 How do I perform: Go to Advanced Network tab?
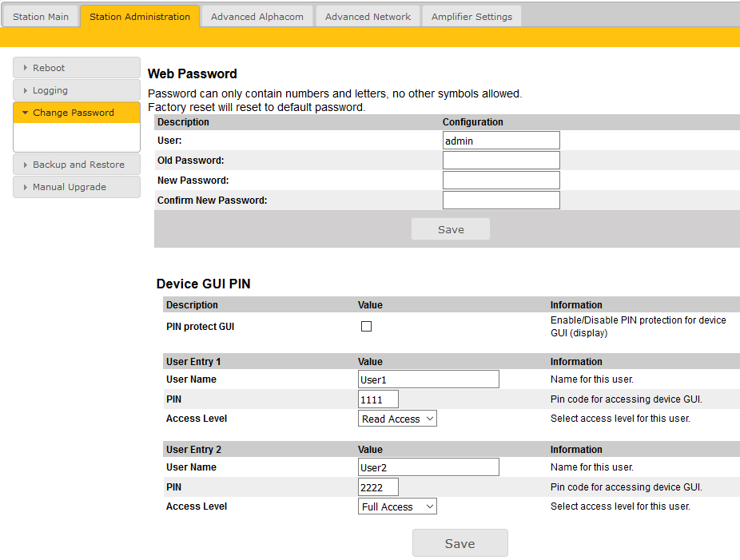point(368,17)
